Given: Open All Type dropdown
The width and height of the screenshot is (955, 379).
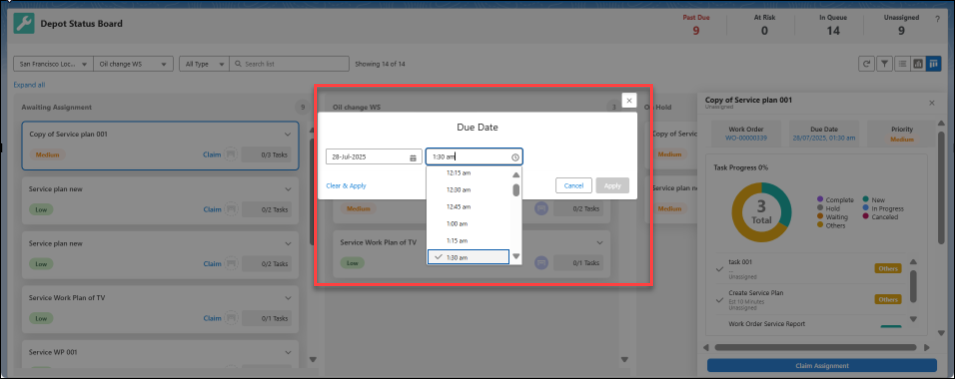Looking at the screenshot, I should (204, 63).
